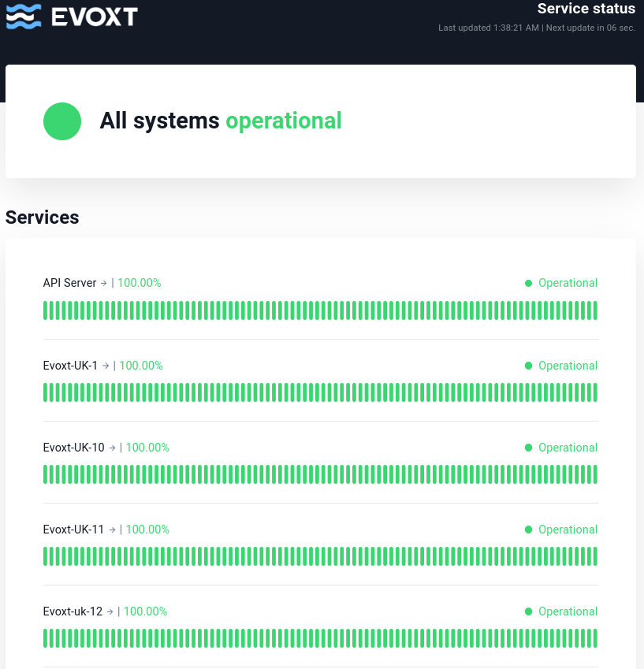Screen dimensions: 644x669
Task: Click the arrow icon beside Evoxt-uk-12
Action: (110, 611)
